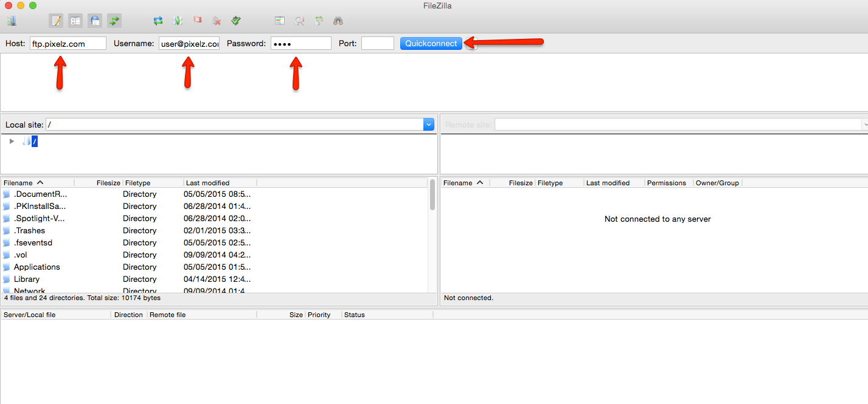Click the folder icon beside .PKInstallSa...
868x404 pixels.
pos(7,207)
